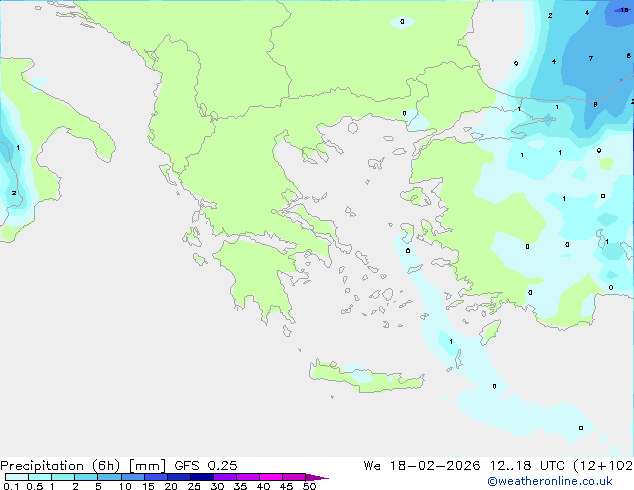Screen dimensions: 634x490
Task: Click the legend value label '20'
Action: (171, 486)
